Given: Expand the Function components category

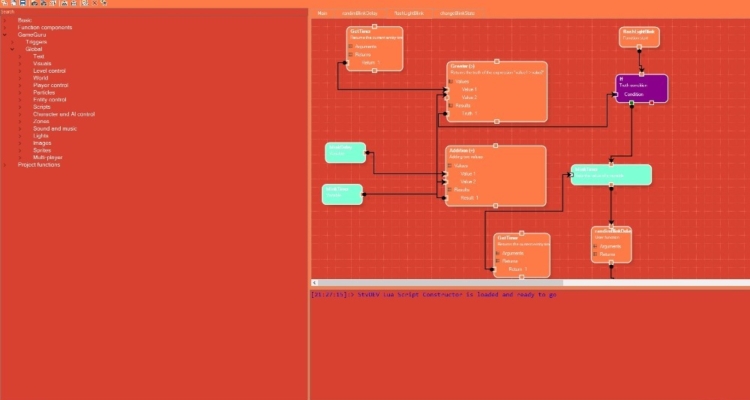Looking at the screenshot, I should (x=4, y=27).
